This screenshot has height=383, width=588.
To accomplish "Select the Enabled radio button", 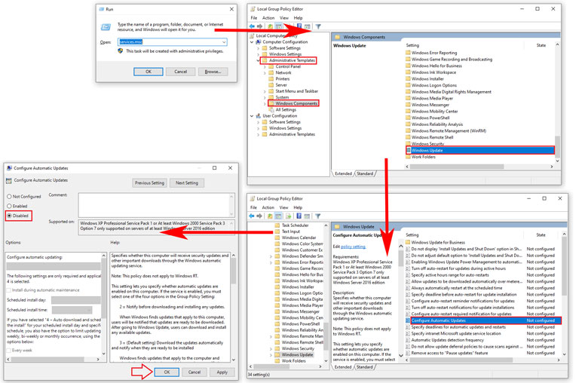I will tap(9, 206).
